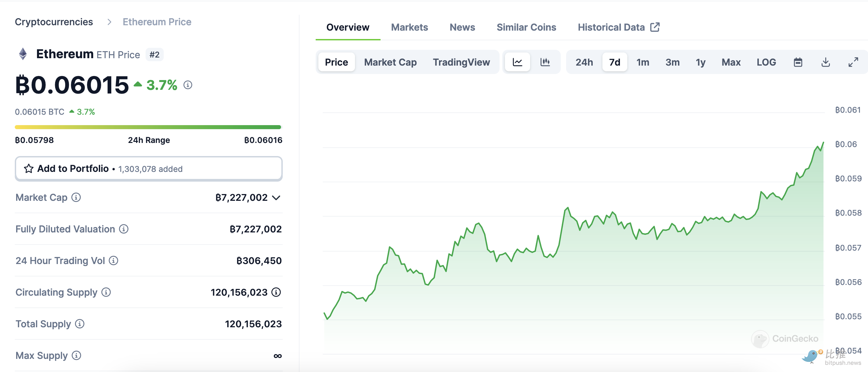The width and height of the screenshot is (868, 372).
Task: Click breadcrumb chevron after Cryptocurrencies
Action: 109,22
